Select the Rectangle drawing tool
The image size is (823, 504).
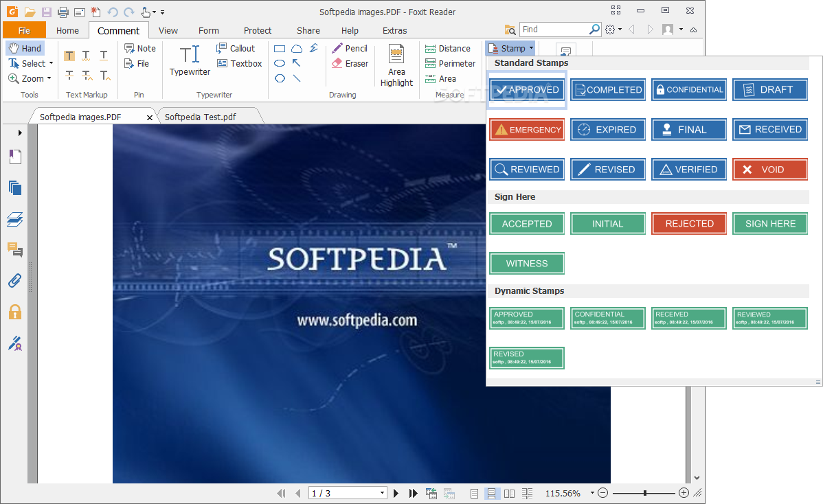[280, 49]
